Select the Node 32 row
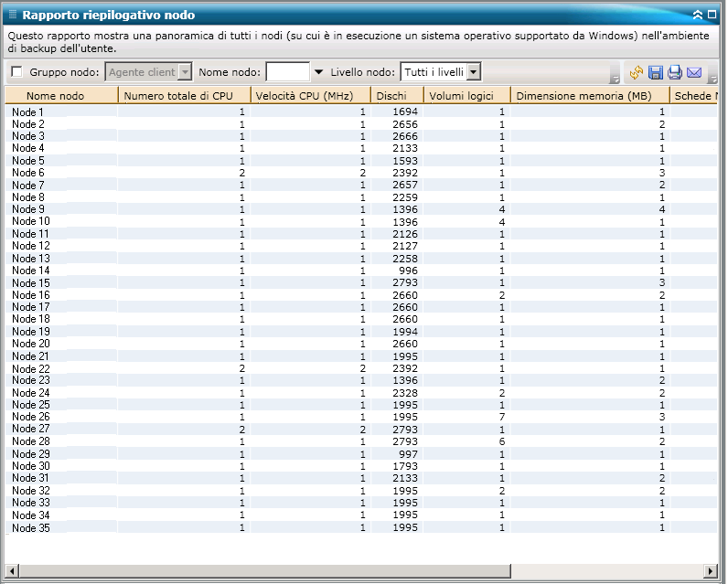Screen dimensions: 728x584 361,490
